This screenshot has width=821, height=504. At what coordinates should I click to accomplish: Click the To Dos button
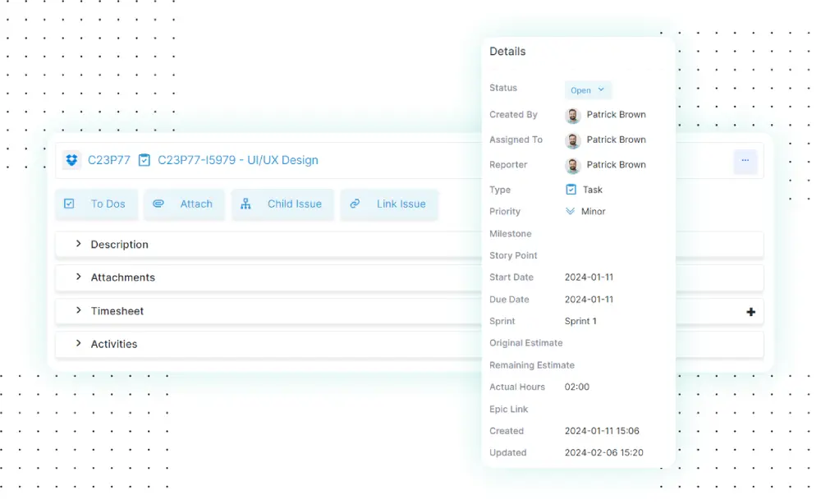click(x=96, y=204)
